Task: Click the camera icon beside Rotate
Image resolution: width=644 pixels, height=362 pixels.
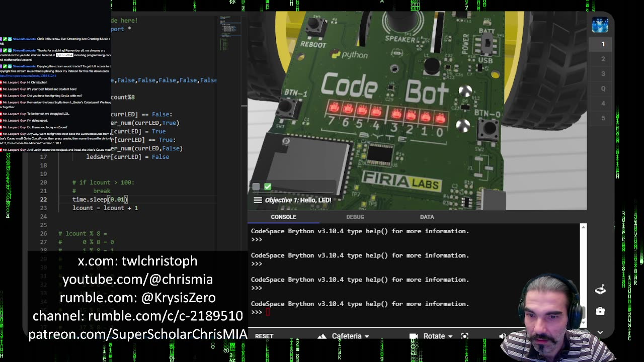Action: pyautogui.click(x=414, y=336)
